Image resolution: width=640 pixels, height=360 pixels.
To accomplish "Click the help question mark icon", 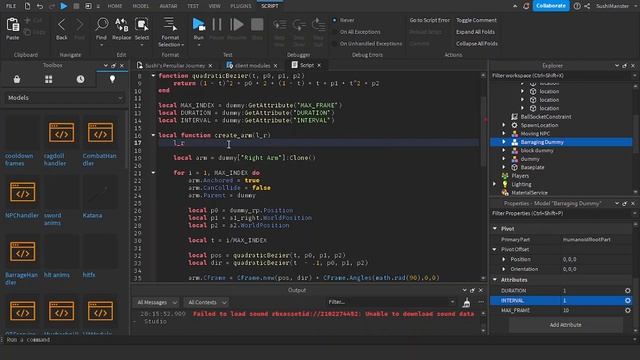I will pyautogui.click(x=577, y=6).
